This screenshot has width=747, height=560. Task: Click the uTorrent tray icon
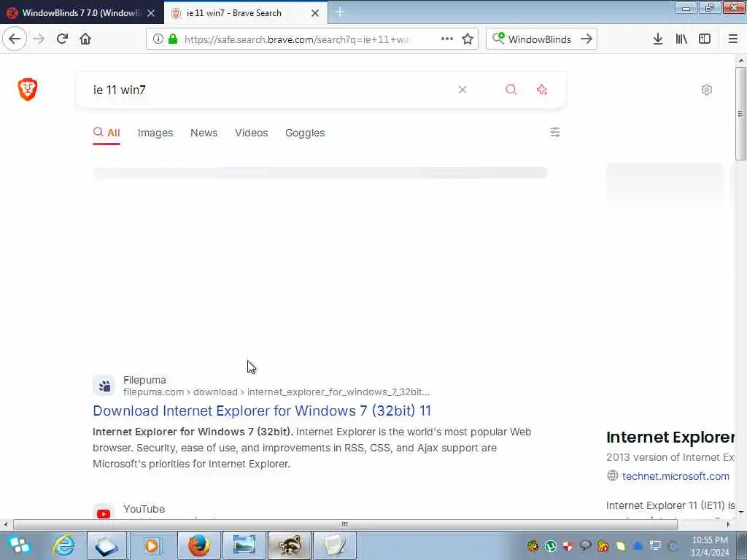(x=550, y=545)
